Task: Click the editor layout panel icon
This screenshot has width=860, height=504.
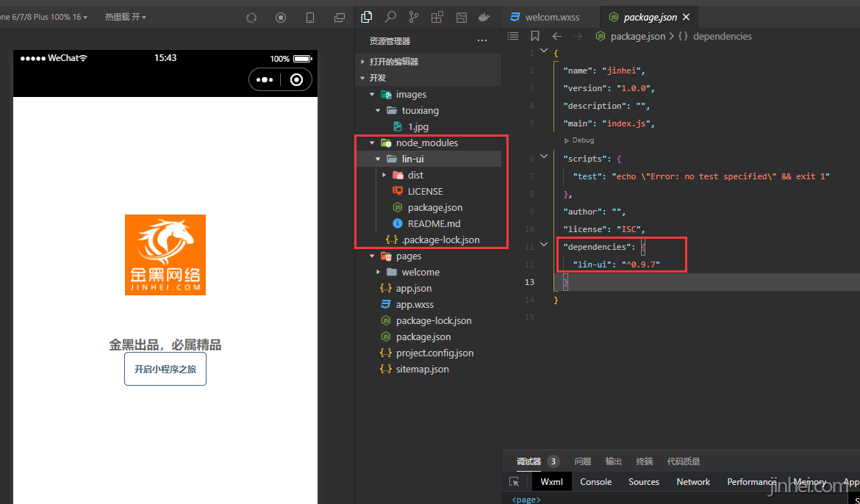Action: 462,18
